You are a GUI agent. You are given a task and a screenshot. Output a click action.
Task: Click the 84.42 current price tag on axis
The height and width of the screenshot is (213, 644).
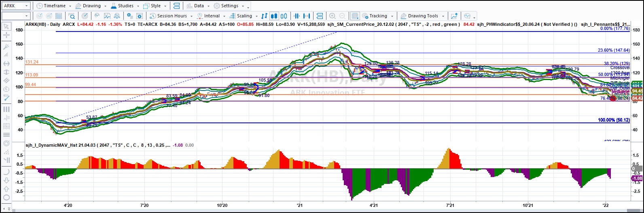[637, 99]
